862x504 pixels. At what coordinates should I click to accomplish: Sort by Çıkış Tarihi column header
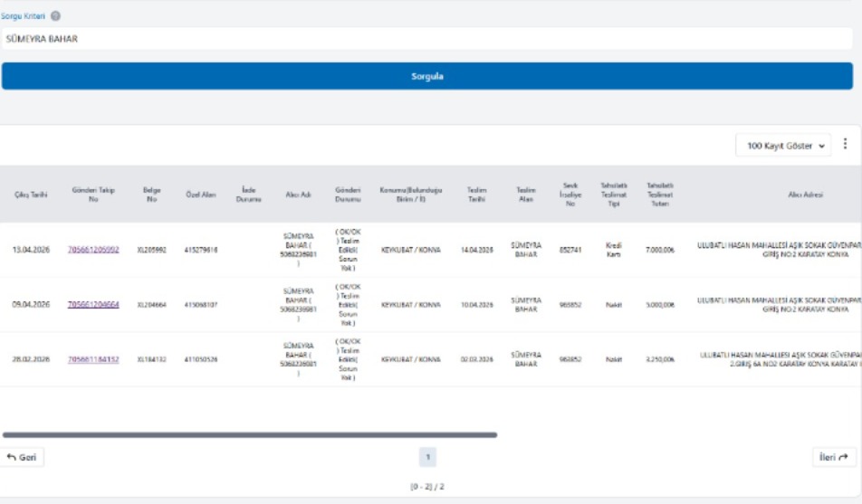pyautogui.click(x=28, y=195)
